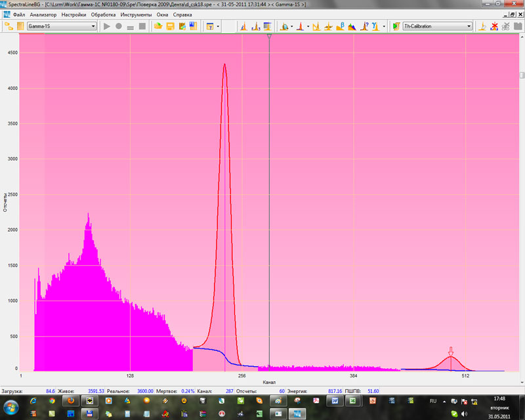Open the Gamma-1S analyzer dropdown
The width and height of the screenshot is (525, 420).
point(93,26)
